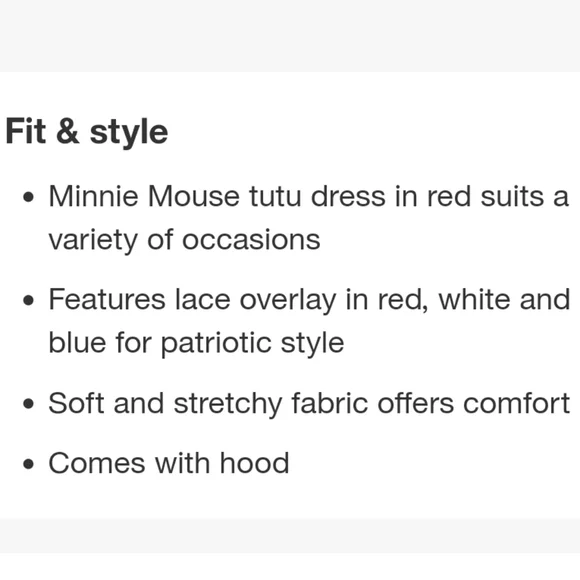This screenshot has height=580, width=580.
Task: Click the 'Features lace overlay' line
Action: (x=309, y=300)
